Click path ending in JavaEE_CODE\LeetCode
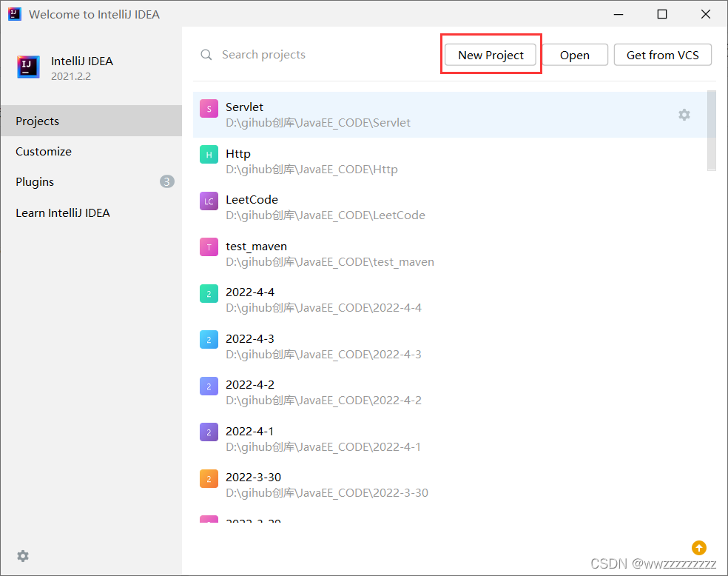 coord(326,215)
